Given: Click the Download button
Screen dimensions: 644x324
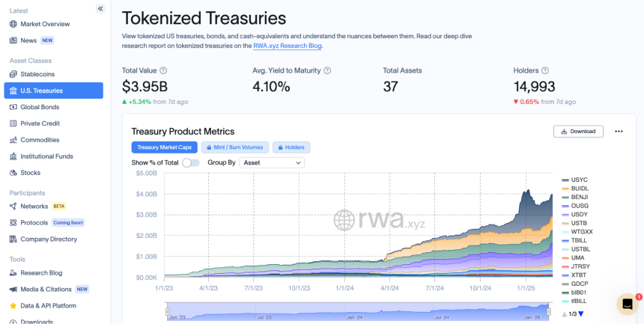Looking at the screenshot, I should pos(578,132).
